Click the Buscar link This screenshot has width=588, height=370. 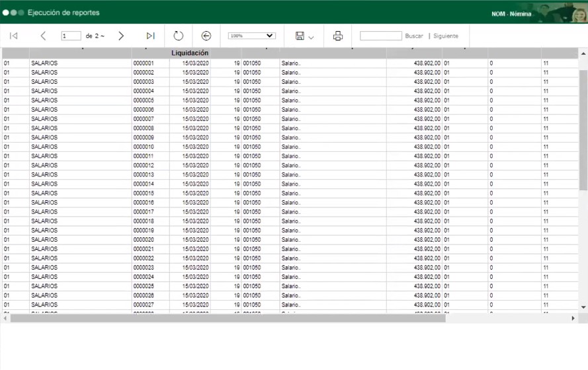click(414, 36)
